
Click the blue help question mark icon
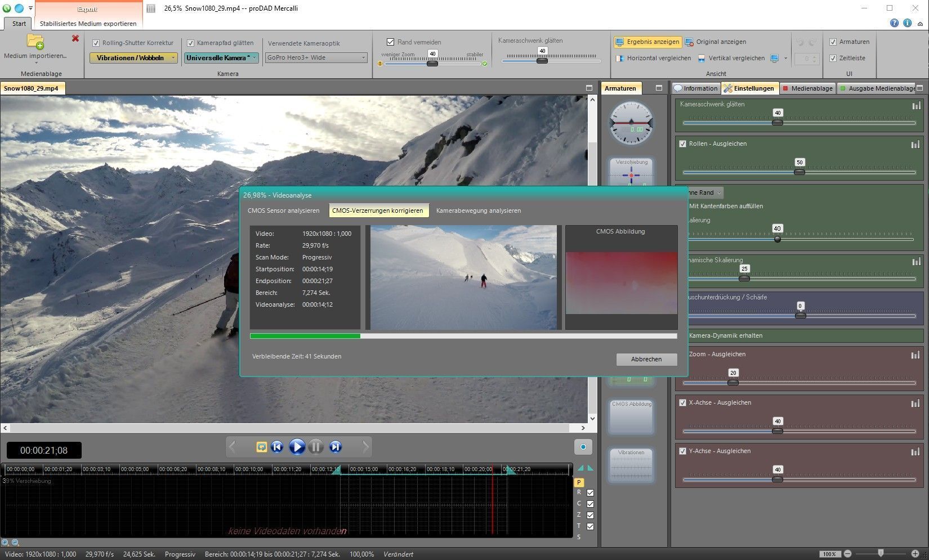[894, 23]
